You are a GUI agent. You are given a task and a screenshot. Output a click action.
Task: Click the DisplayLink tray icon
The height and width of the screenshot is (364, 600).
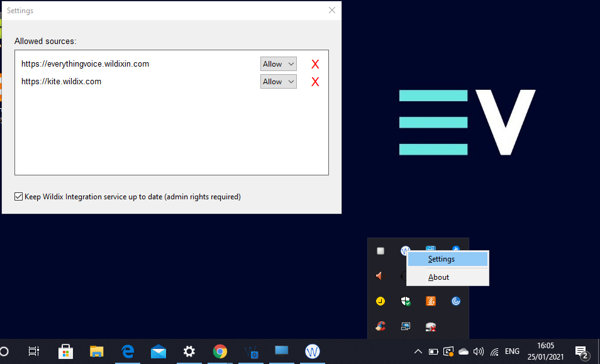[406, 326]
